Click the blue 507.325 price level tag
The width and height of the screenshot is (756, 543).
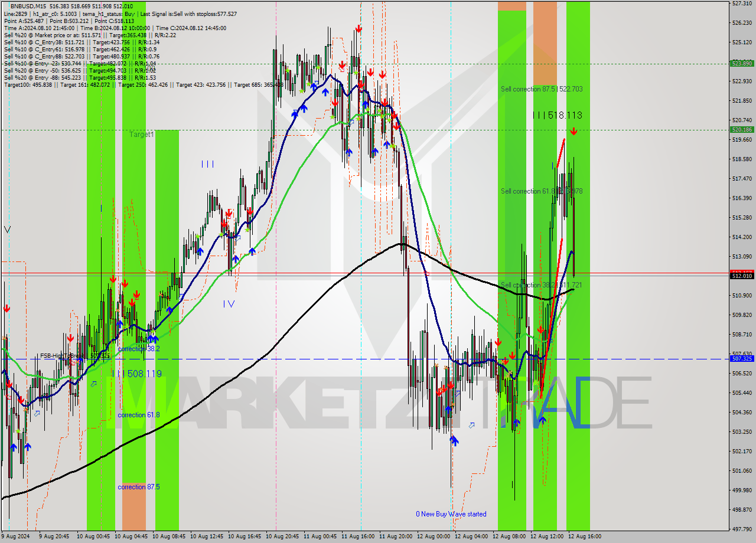click(x=742, y=359)
